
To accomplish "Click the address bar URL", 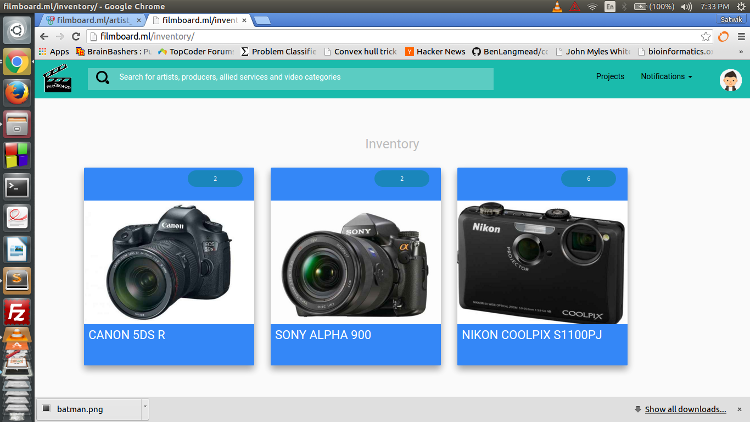I will point(147,36).
